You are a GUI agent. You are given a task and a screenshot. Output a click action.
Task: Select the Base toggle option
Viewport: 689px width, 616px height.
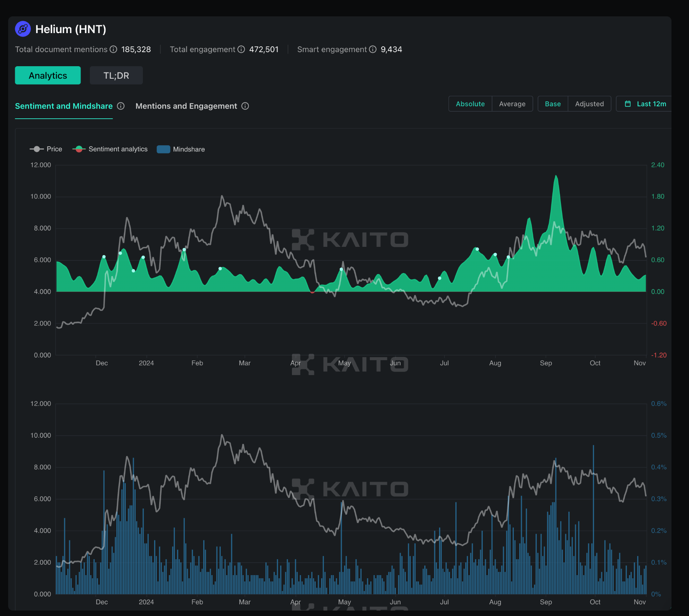click(553, 104)
